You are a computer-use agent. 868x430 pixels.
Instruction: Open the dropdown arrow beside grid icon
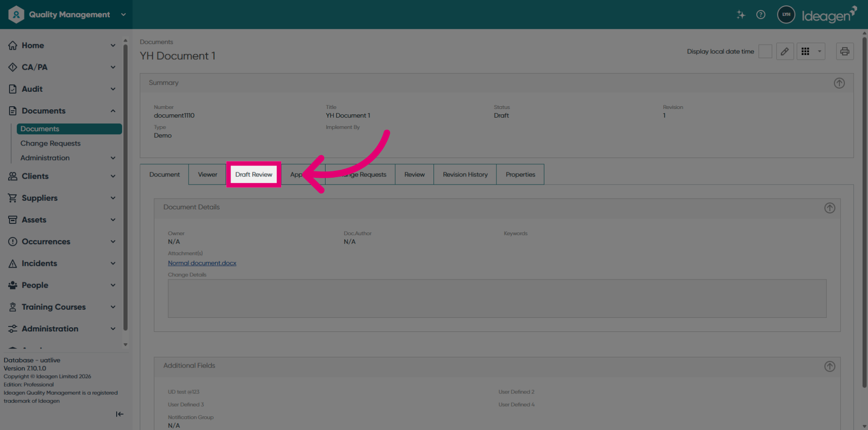819,51
